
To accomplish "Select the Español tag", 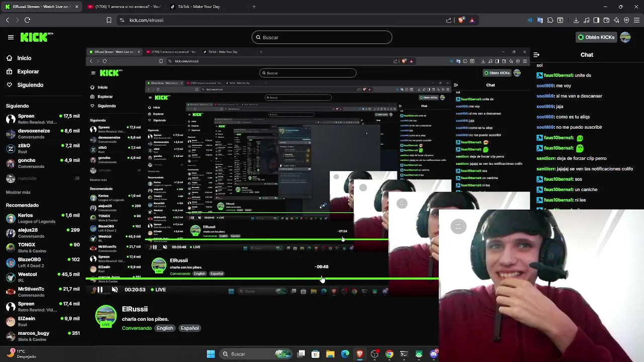I will click(x=190, y=328).
